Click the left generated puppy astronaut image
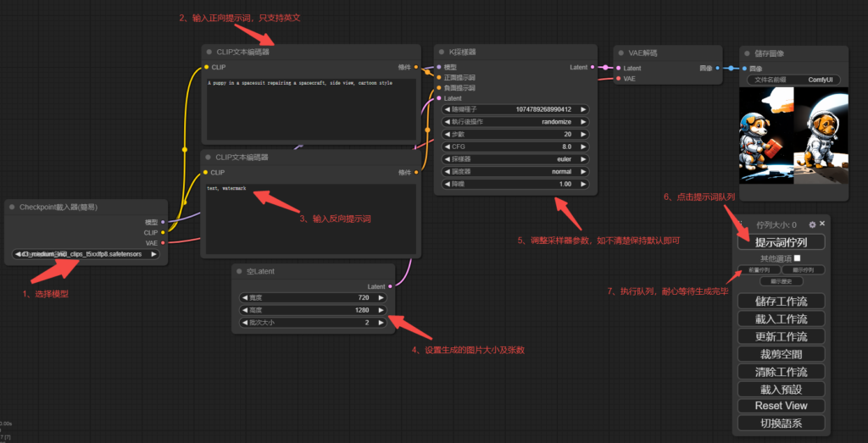This screenshot has height=443, width=868. [x=766, y=136]
